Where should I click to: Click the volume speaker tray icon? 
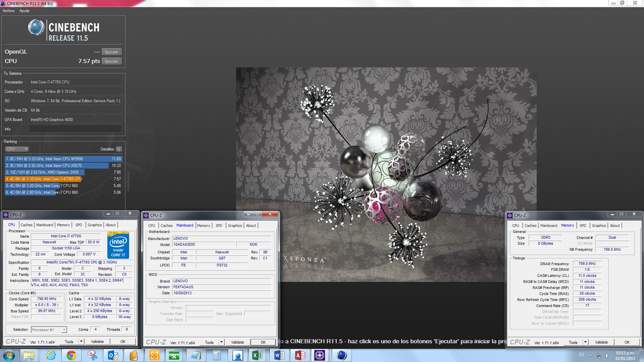(607, 356)
